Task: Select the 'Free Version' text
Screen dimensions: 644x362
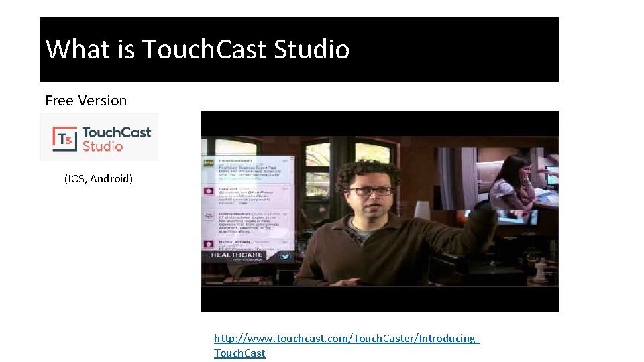Action: (x=86, y=101)
